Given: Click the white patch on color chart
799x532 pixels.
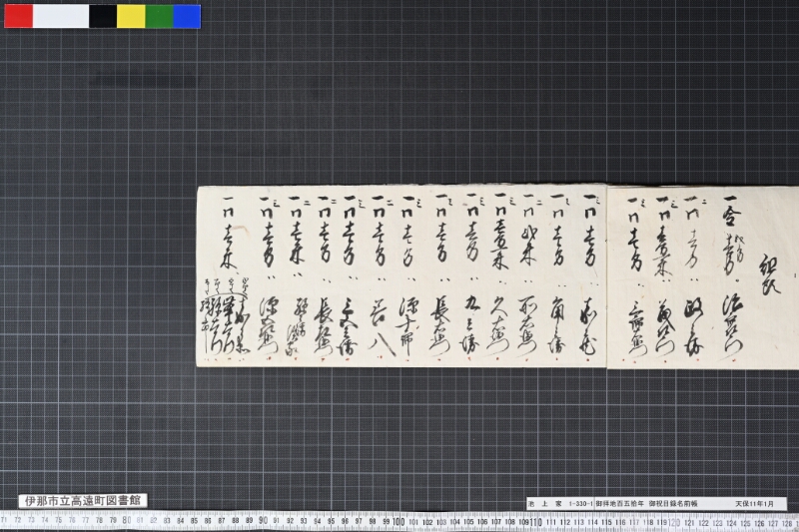Looking at the screenshot, I should pyautogui.click(x=61, y=16).
